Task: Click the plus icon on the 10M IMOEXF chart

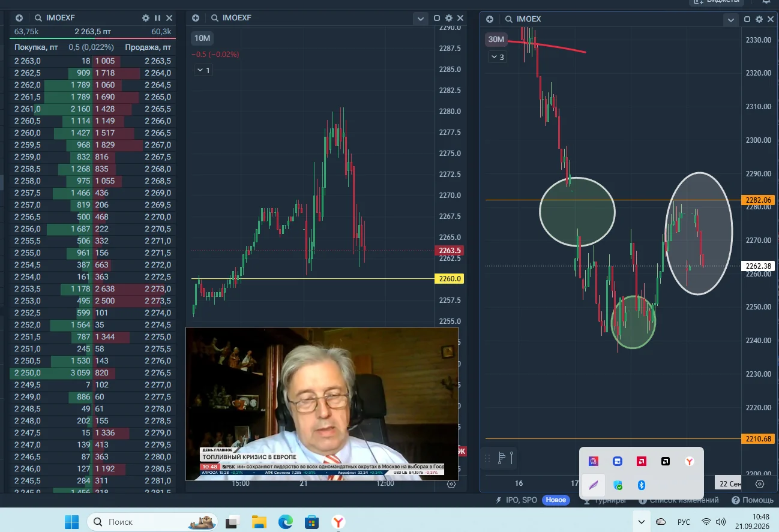Action: (x=196, y=18)
